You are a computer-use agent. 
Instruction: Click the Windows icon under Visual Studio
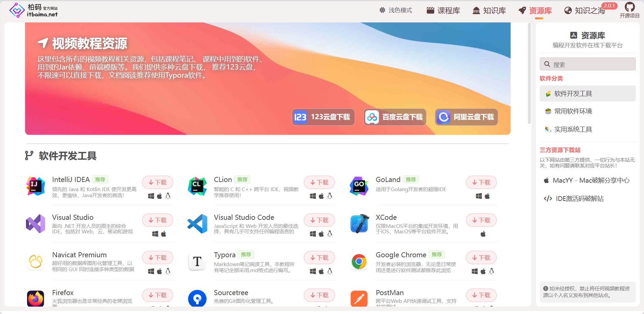coord(155,234)
